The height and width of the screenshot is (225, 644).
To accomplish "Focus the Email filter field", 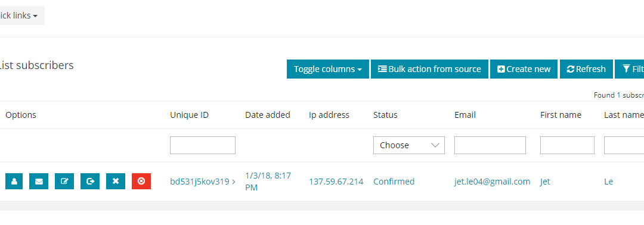I will (490, 145).
